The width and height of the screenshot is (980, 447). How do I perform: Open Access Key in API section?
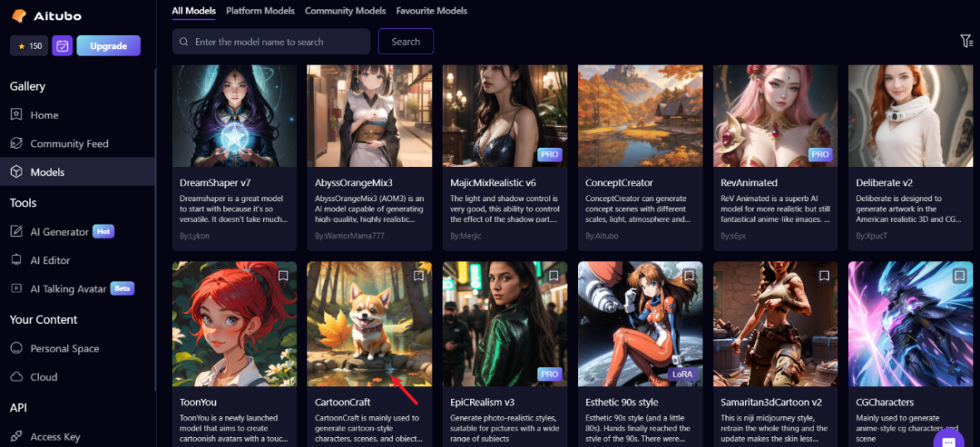[55, 436]
